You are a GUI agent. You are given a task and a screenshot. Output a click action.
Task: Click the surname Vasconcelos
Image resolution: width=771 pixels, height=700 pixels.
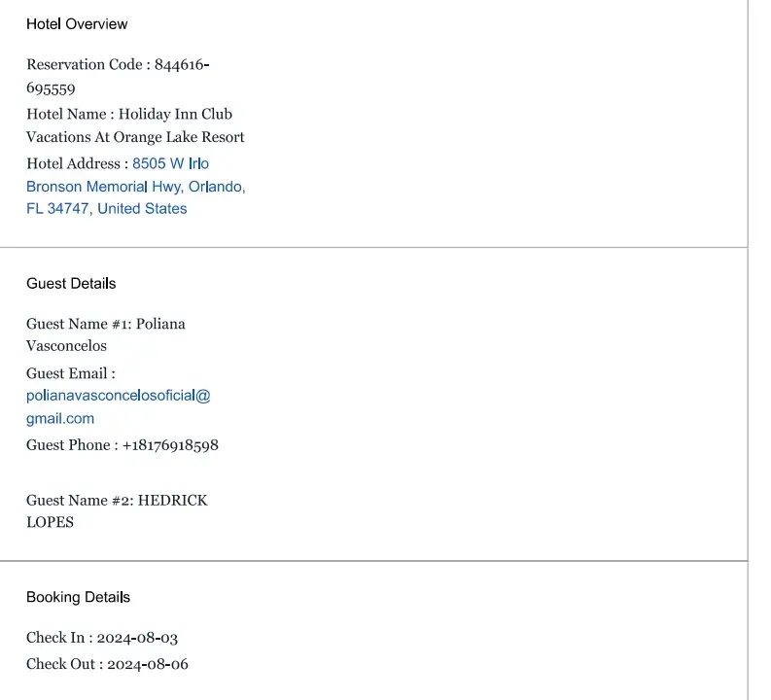point(66,346)
